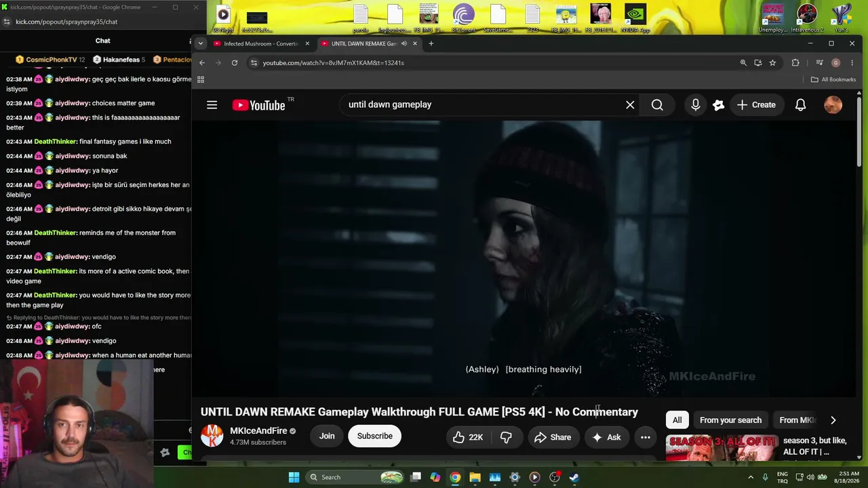Share the video
The width and height of the screenshot is (868, 488).
click(x=553, y=437)
